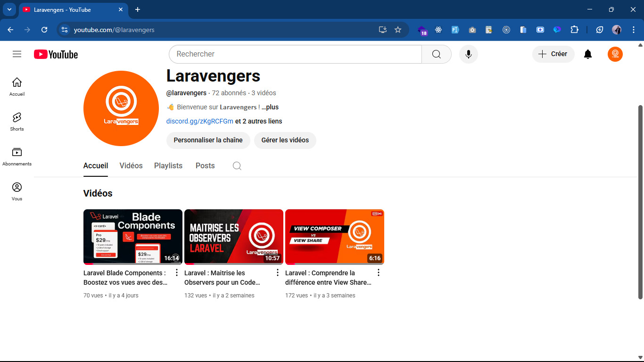Open the YouTube guide hamburger menu

pos(17,54)
